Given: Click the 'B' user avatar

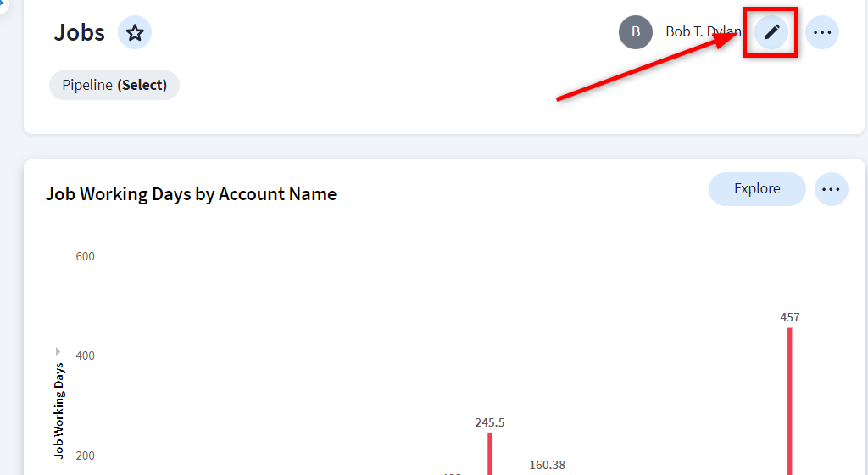Looking at the screenshot, I should pyautogui.click(x=636, y=32).
